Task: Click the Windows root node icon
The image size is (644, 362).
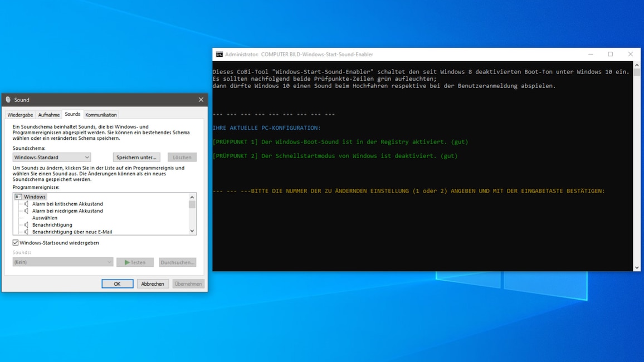Action: pos(18,197)
